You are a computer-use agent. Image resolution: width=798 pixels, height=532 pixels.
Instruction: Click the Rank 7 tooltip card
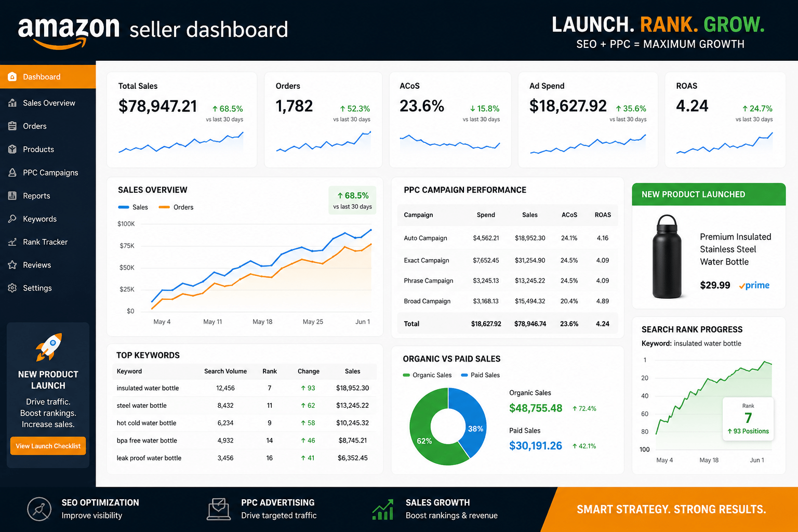point(748,419)
